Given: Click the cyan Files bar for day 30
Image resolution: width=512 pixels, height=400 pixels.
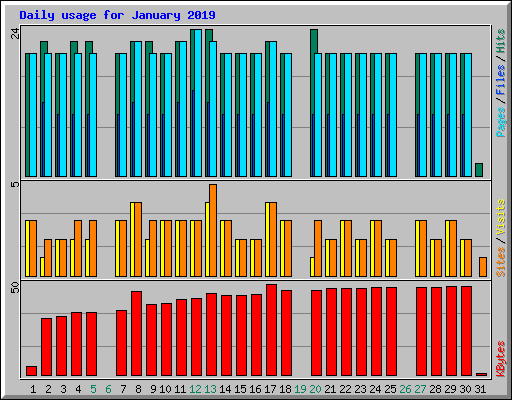Looking at the screenshot, I should coord(468,115).
